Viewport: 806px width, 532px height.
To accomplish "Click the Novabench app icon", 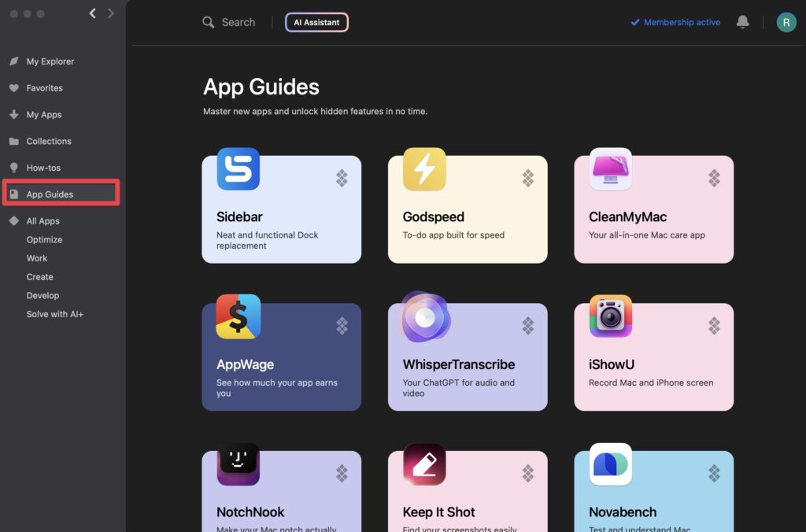I will (x=611, y=464).
